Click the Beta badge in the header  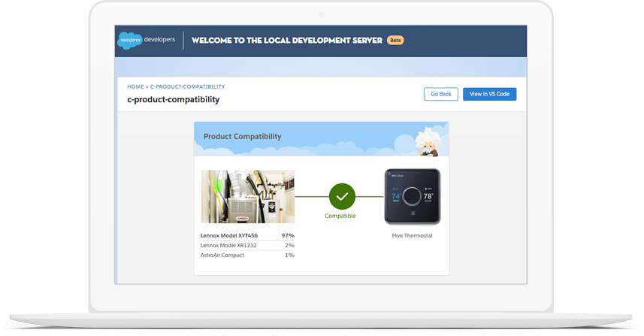coord(395,41)
